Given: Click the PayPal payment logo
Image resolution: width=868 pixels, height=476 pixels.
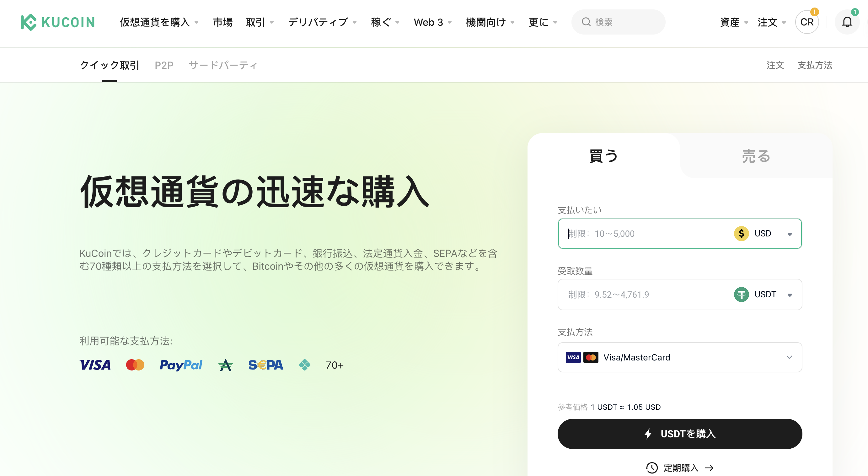Looking at the screenshot, I should tap(181, 365).
